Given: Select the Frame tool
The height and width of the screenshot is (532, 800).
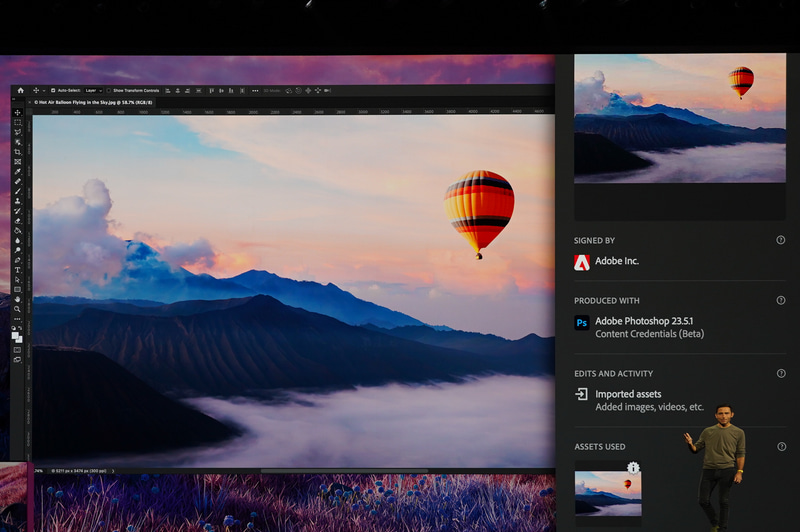Looking at the screenshot, I should tap(17, 162).
